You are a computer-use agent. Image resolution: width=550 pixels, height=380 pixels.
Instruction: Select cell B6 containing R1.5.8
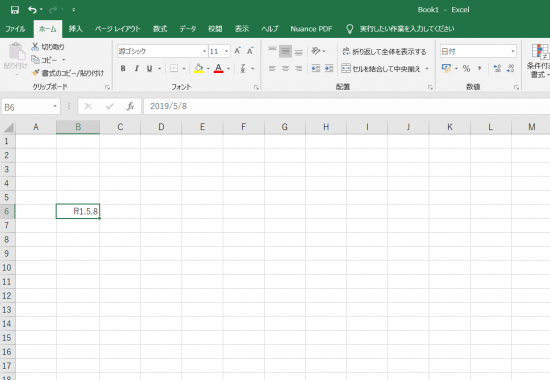(78, 211)
